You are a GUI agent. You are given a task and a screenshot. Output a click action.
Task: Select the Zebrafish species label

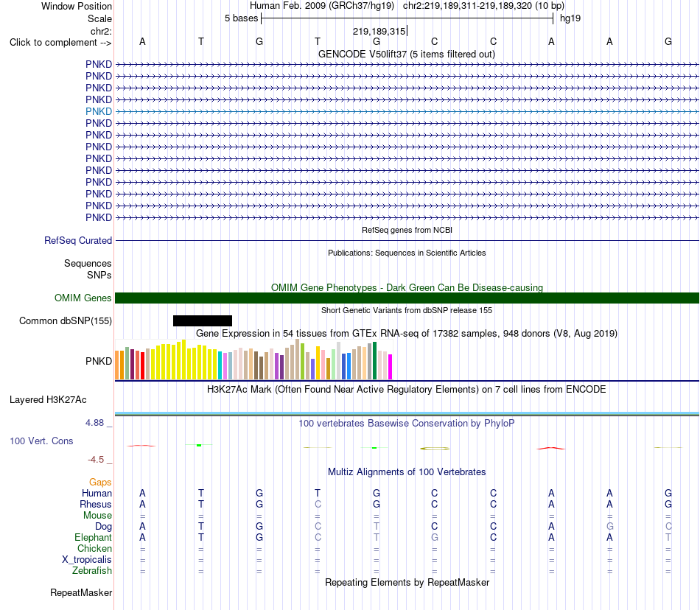92,570
